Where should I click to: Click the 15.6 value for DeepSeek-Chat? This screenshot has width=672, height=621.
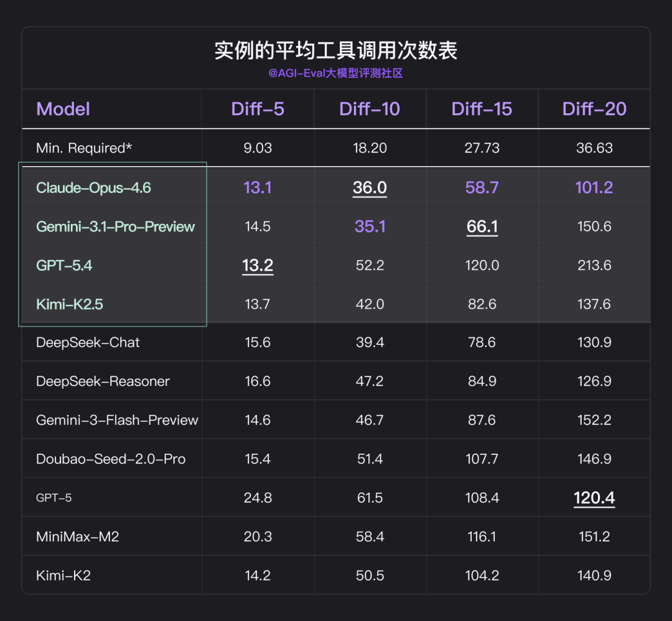click(x=258, y=342)
